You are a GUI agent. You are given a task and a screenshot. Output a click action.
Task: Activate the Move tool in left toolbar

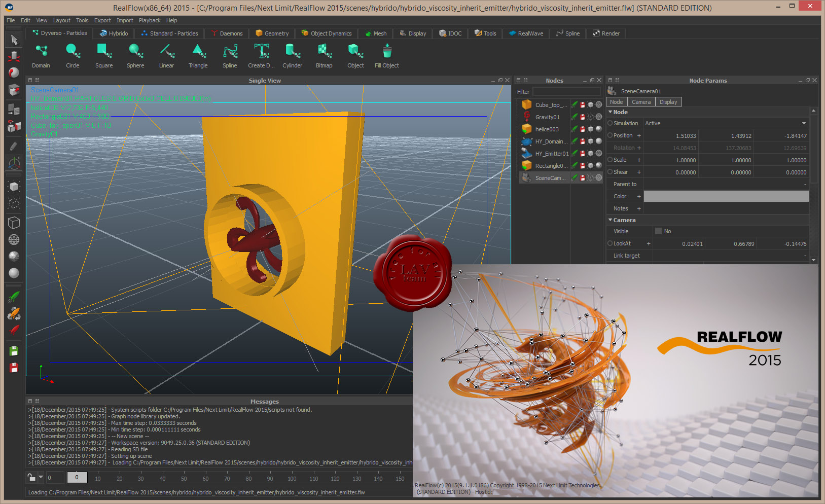14,56
